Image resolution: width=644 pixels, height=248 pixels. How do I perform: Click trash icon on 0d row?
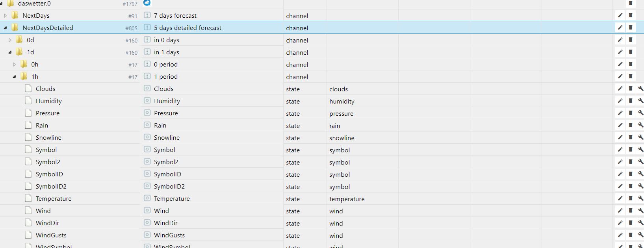click(630, 40)
